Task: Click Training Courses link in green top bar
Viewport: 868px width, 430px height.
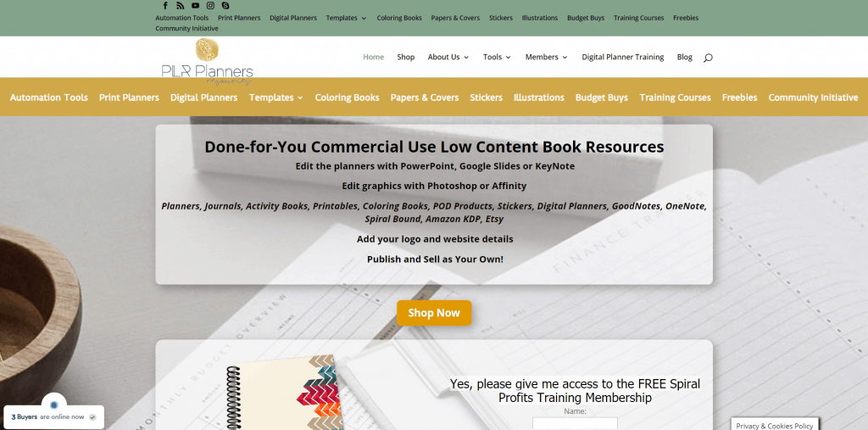Action: click(639, 18)
